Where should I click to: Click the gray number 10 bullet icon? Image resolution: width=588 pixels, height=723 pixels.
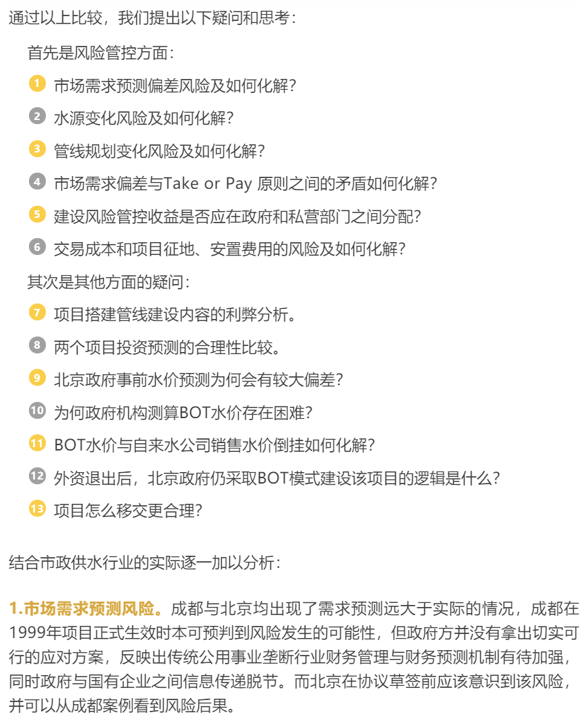(x=37, y=410)
